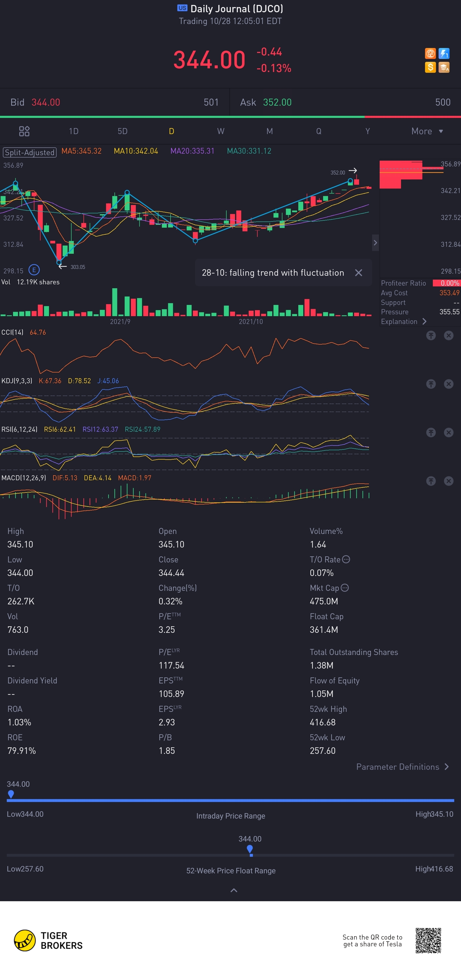The image size is (461, 980).
Task: Tap the Profiteer Ratio 0.00% value
Action: point(447,283)
